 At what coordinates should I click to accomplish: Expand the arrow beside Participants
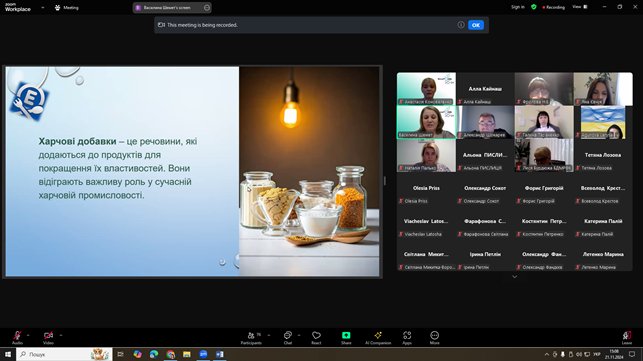point(269,335)
